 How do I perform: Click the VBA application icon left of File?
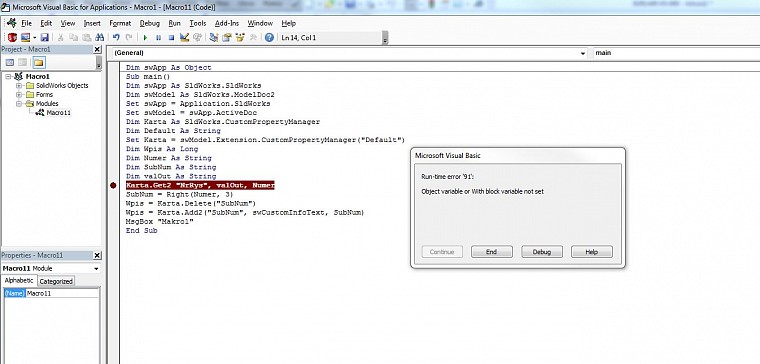pos(12,23)
